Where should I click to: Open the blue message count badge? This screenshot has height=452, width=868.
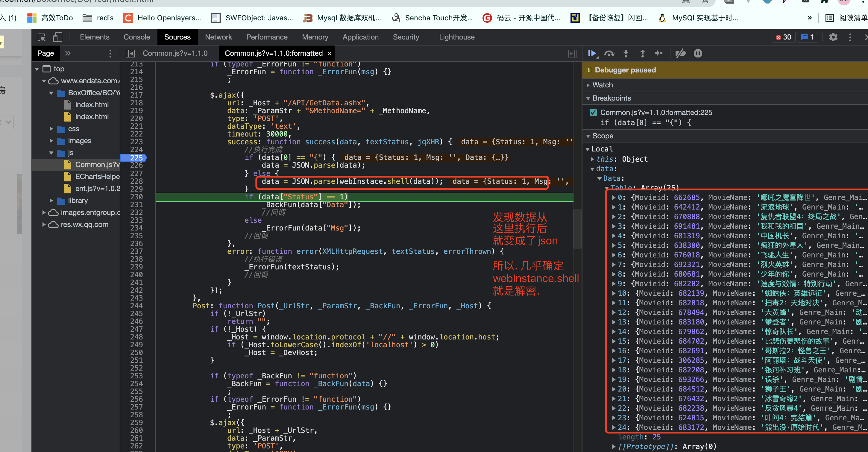[807, 37]
